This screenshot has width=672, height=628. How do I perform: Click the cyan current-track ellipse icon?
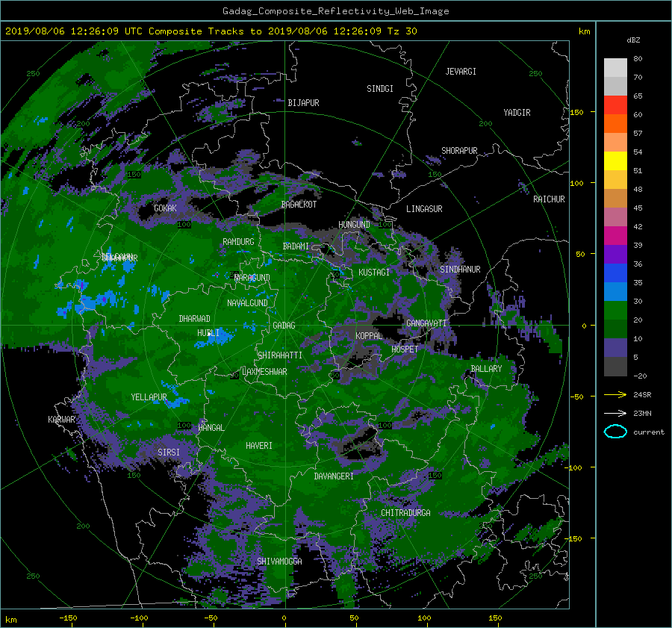[x=615, y=432]
